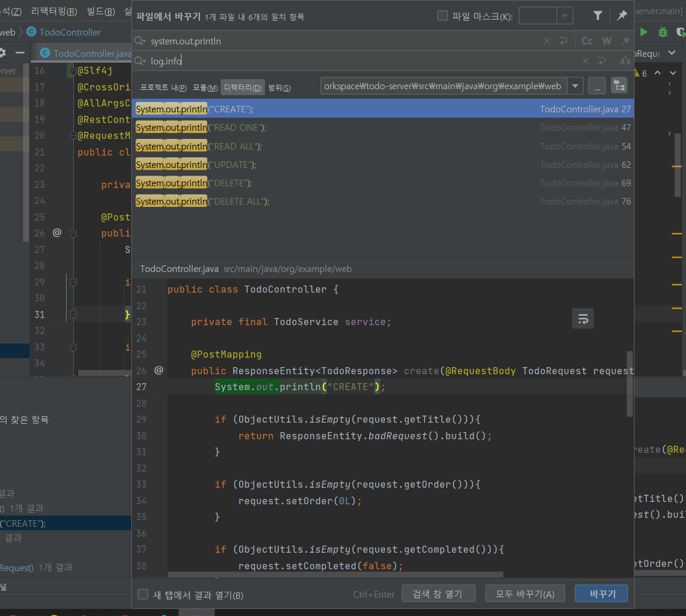The image size is (686, 616).
Task: Browse for directory with the ... button
Action: (x=597, y=86)
